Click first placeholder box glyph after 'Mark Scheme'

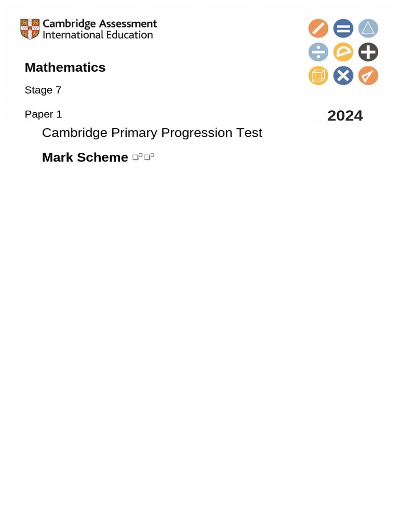pos(135,157)
